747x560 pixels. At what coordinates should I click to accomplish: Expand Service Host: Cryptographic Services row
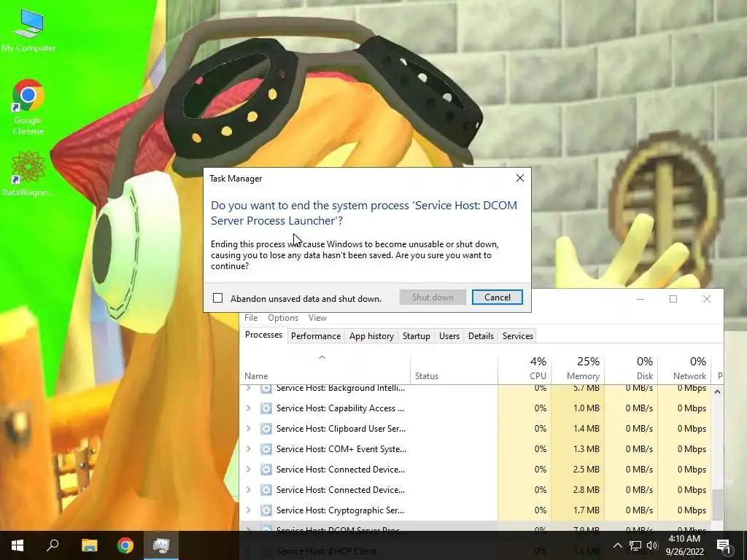[248, 510]
